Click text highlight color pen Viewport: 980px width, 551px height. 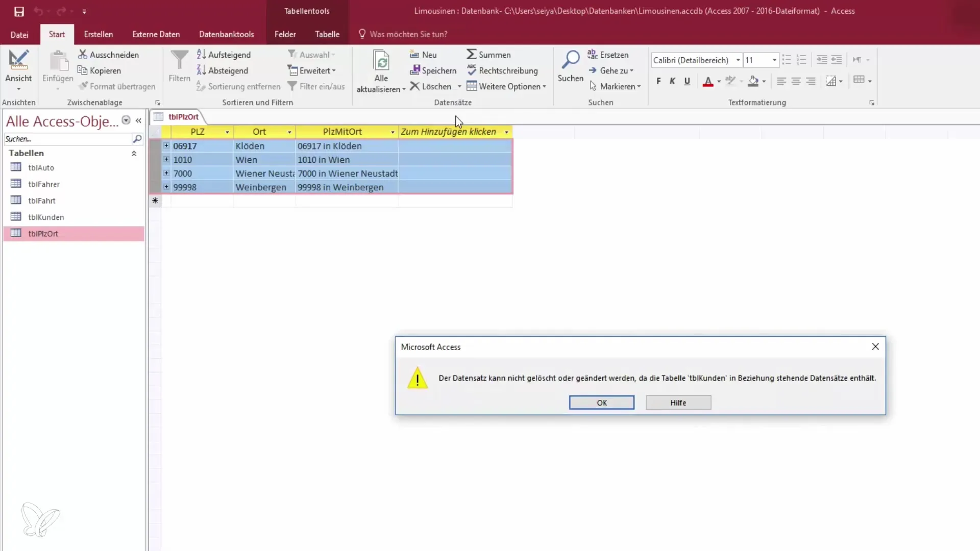730,81
